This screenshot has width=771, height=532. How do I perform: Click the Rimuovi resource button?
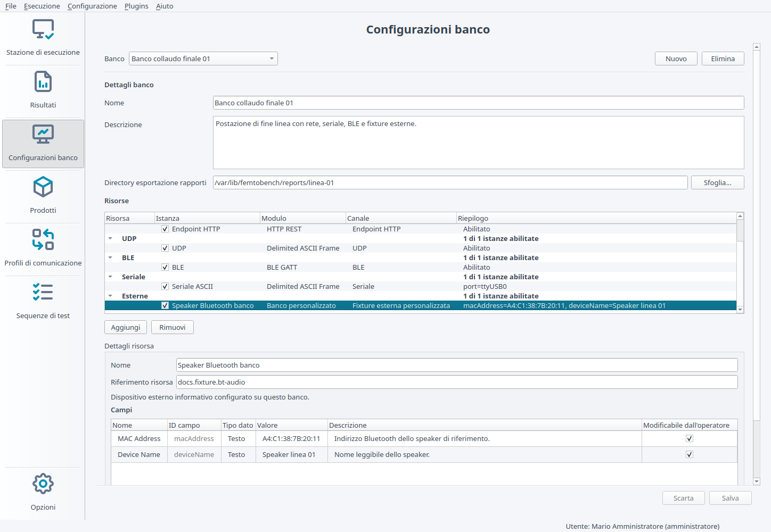[x=173, y=327]
